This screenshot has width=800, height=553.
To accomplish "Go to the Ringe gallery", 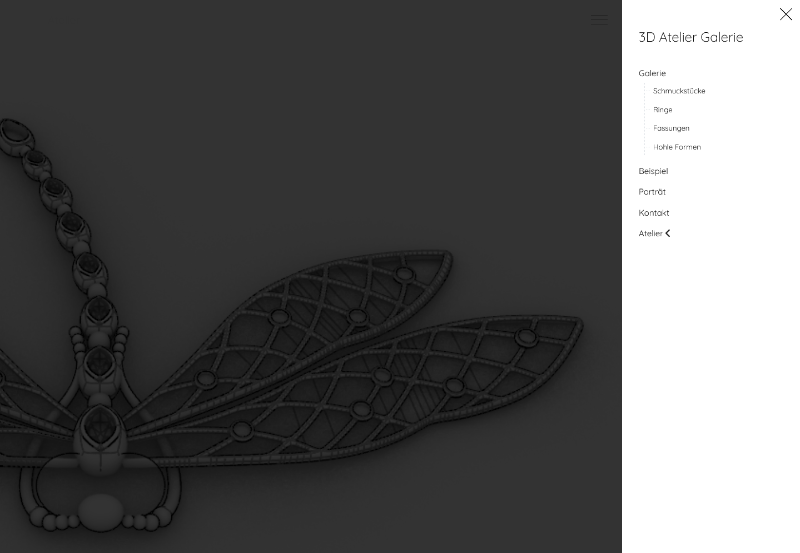I will 663,110.
